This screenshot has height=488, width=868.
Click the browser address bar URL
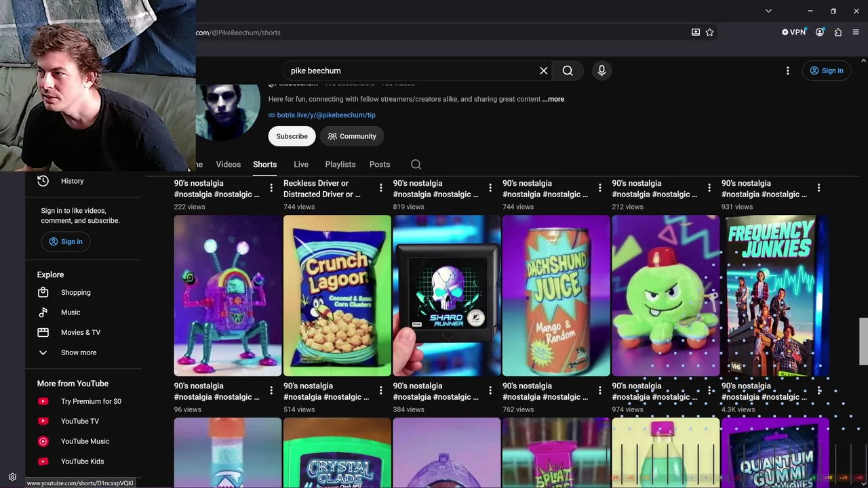pyautogui.click(x=239, y=33)
